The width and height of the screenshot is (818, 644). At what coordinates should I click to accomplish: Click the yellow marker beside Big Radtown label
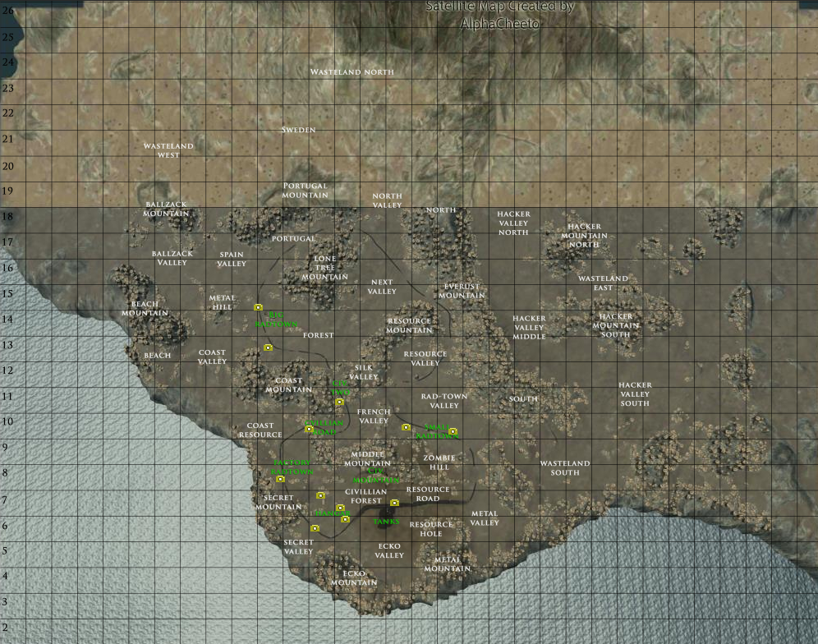(258, 307)
